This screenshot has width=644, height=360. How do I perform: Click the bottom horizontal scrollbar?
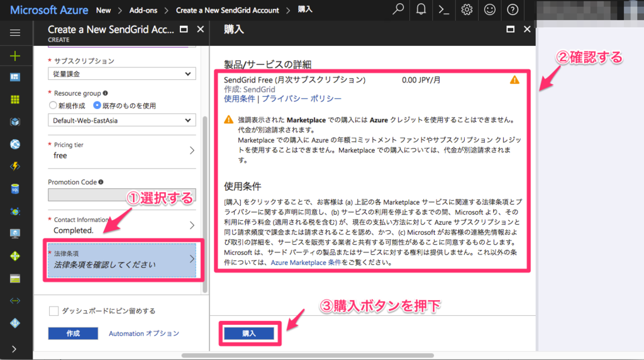(308, 355)
